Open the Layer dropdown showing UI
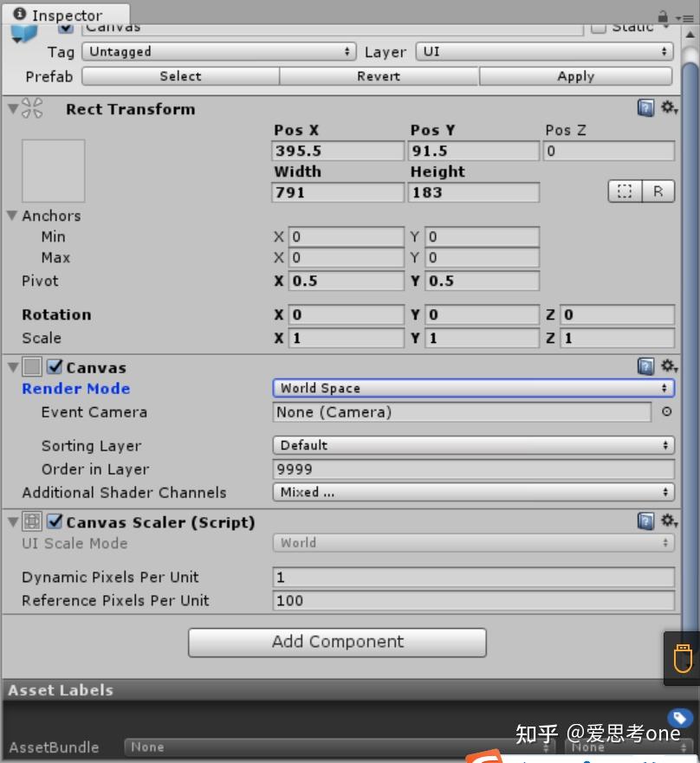Viewport: 700px width, 763px height. 544,52
